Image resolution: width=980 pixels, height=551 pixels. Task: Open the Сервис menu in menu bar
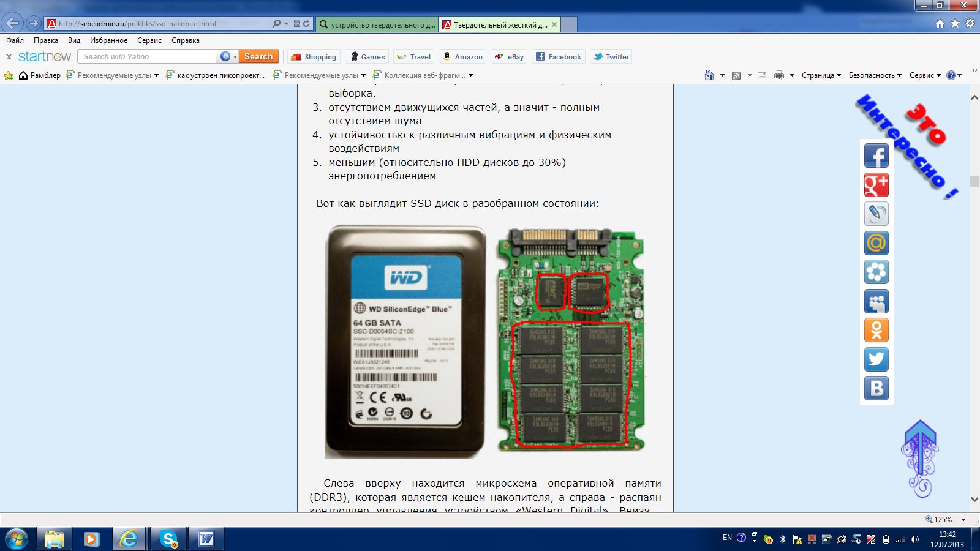[149, 40]
